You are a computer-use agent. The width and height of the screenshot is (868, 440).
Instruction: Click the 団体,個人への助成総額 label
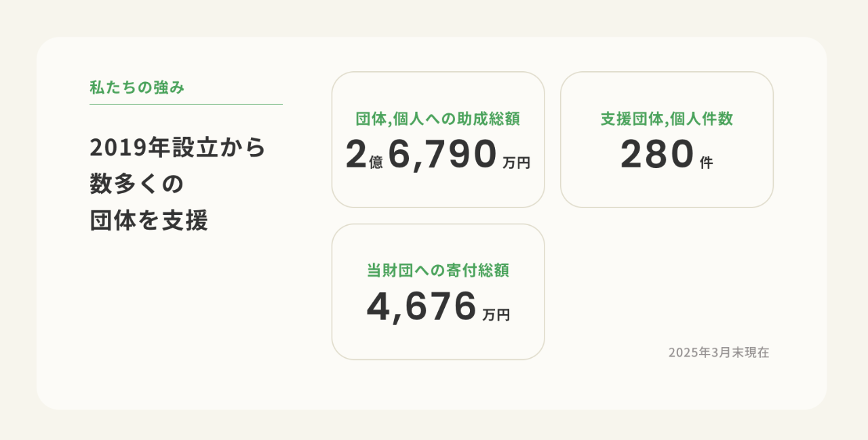coord(438,119)
